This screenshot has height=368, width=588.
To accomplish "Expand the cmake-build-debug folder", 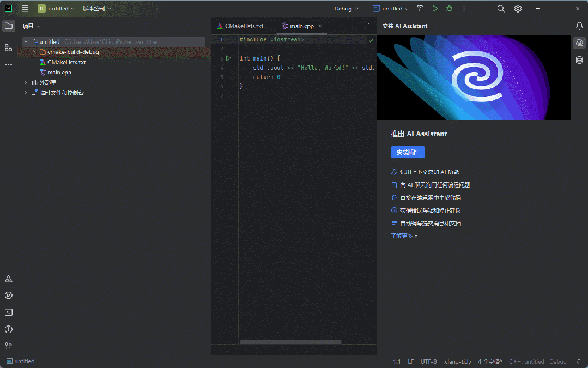I will [34, 52].
